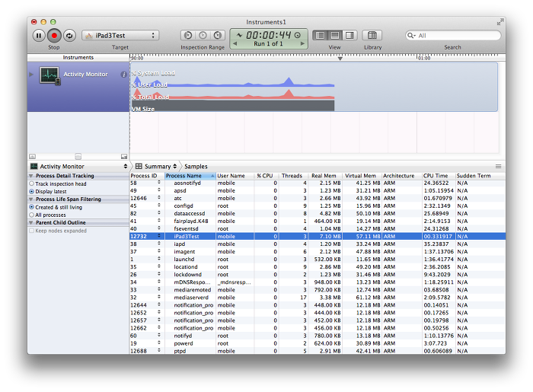Select the lockdownd process name
The image size is (533, 392).
[187, 275]
